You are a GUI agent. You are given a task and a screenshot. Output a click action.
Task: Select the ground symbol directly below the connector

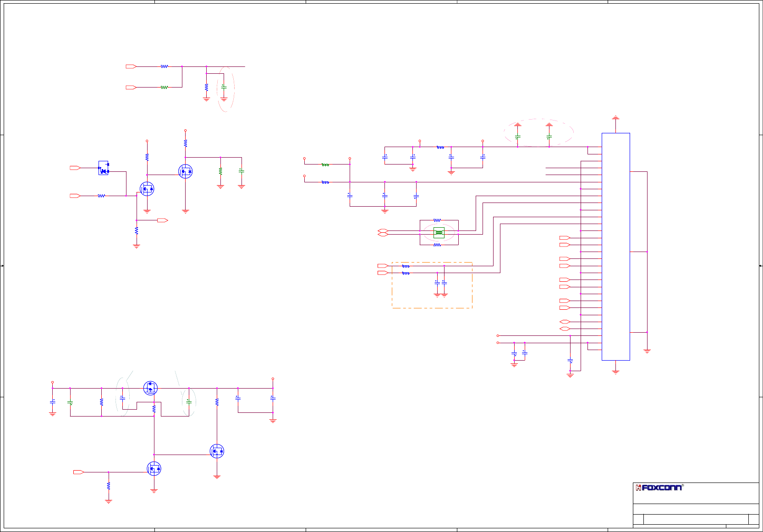[x=615, y=372]
